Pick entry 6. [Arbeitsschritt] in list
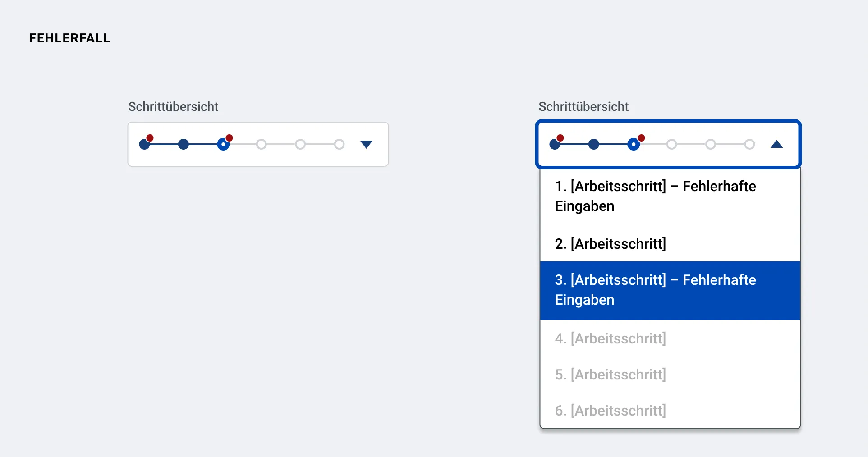 pos(670,410)
